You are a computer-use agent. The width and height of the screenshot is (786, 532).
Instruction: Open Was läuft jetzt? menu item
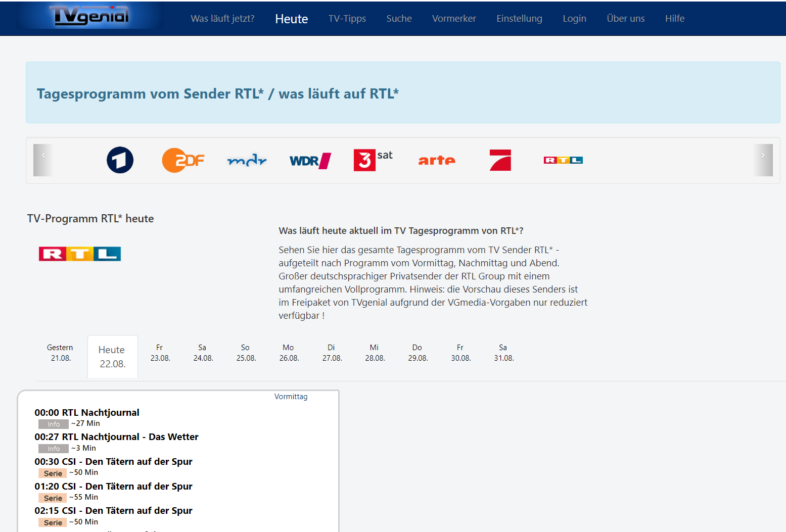[222, 19]
